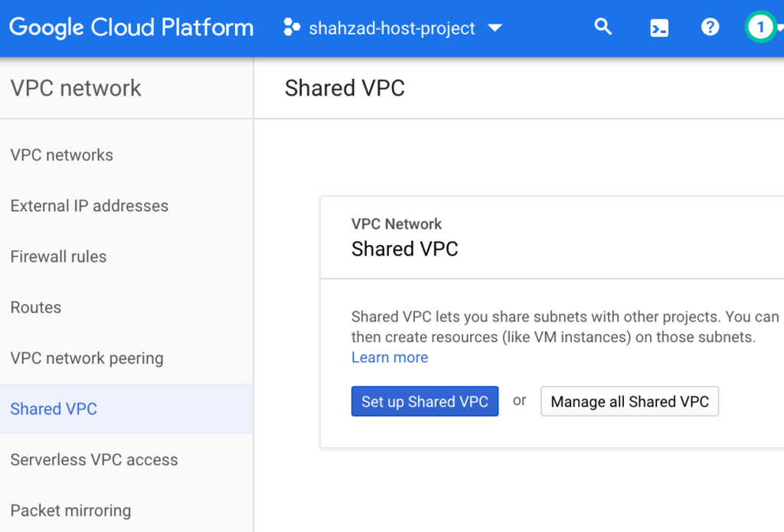Click the Shared VPC description paragraph
This screenshot has width=784, height=532.
(x=565, y=327)
